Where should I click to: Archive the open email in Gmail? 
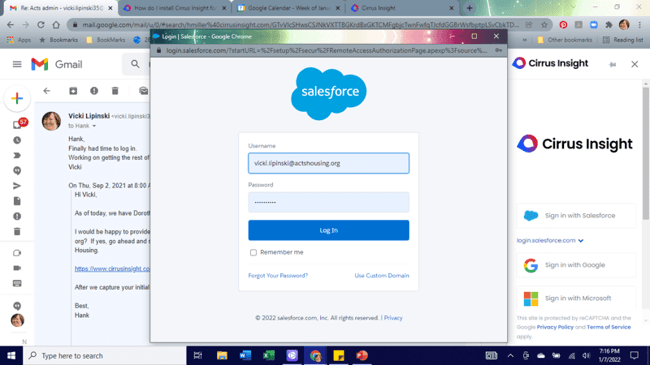(73, 91)
